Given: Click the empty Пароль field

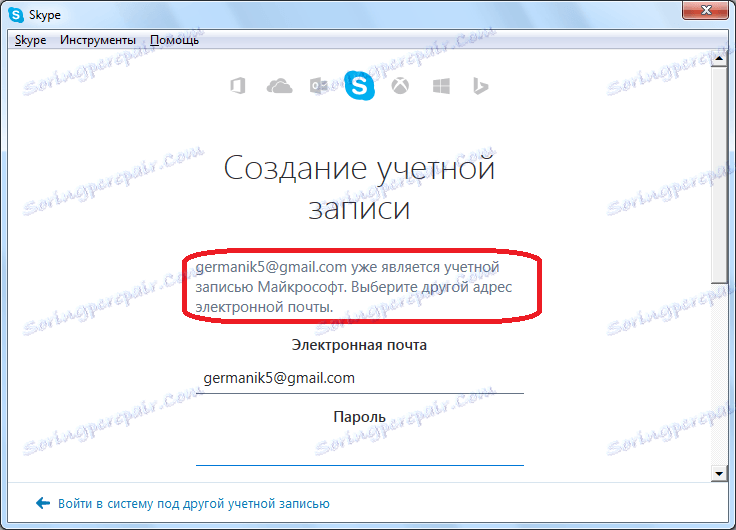Looking at the screenshot, I should [x=360, y=451].
